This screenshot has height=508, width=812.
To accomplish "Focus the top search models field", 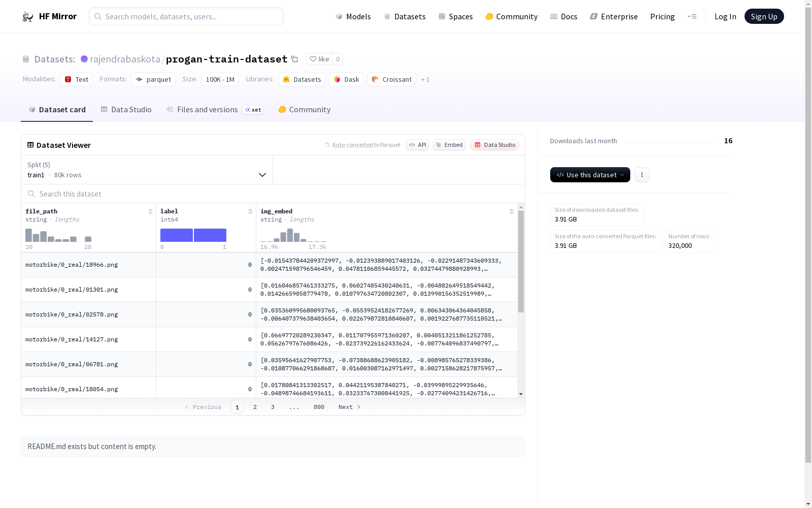I will point(186,16).
